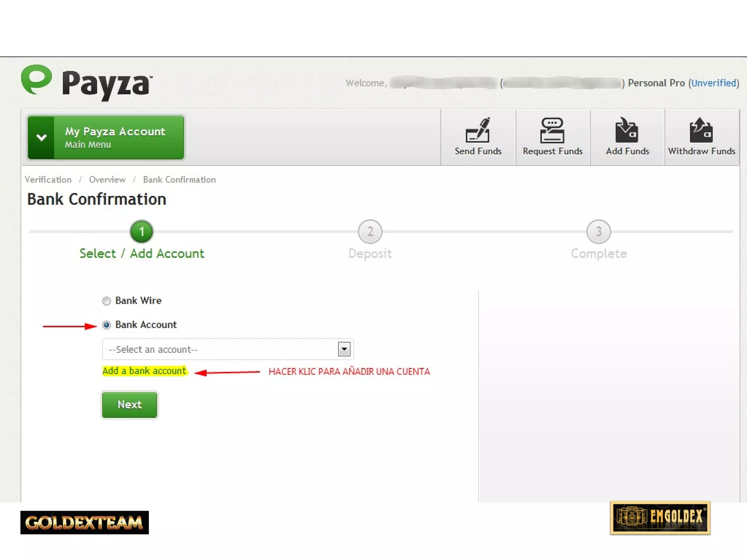The image size is (747, 560).
Task: Click the green step 1 circle
Action: pos(142,232)
